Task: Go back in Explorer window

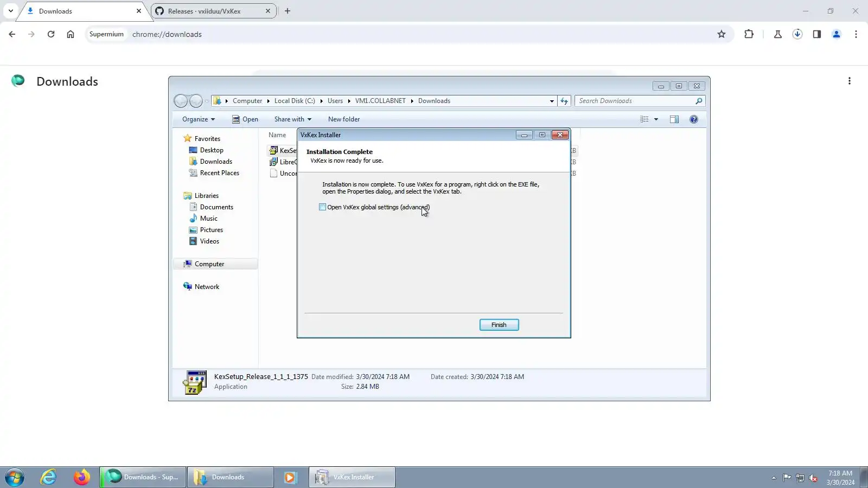Action: click(x=181, y=101)
